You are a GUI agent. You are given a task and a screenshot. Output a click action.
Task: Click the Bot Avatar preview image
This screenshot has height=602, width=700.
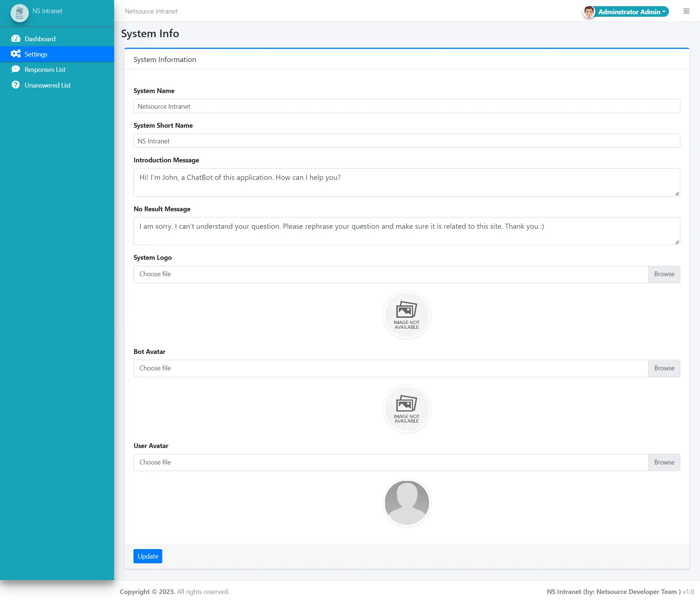[x=407, y=409]
